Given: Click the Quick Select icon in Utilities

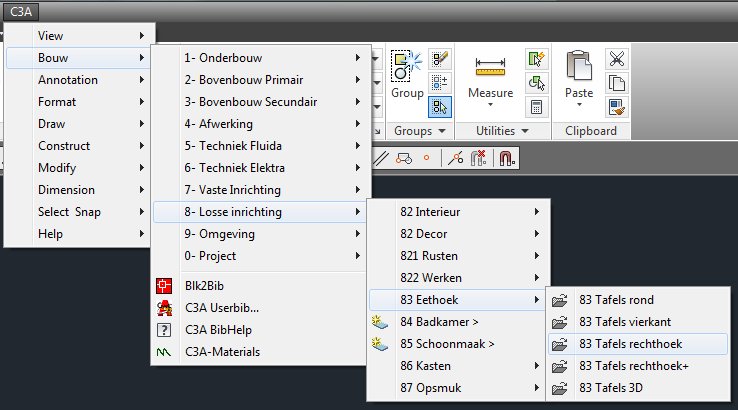Looking at the screenshot, I should point(536,59).
